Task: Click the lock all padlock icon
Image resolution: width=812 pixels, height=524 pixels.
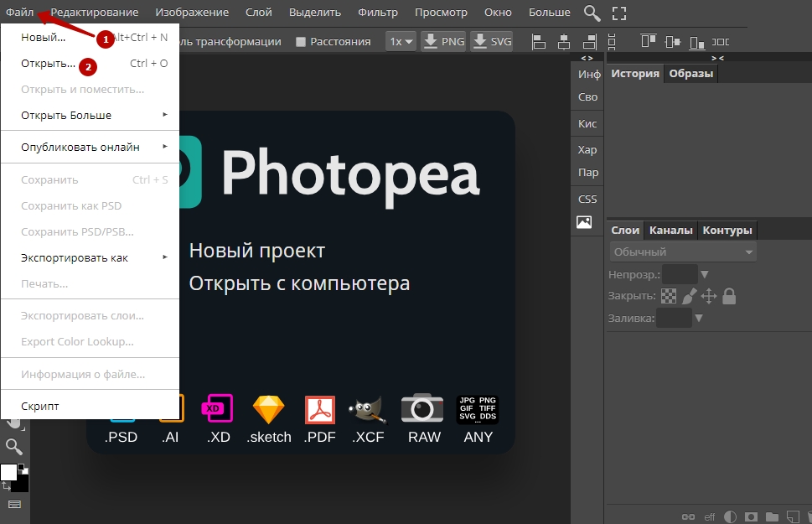Action: pyautogui.click(x=729, y=295)
